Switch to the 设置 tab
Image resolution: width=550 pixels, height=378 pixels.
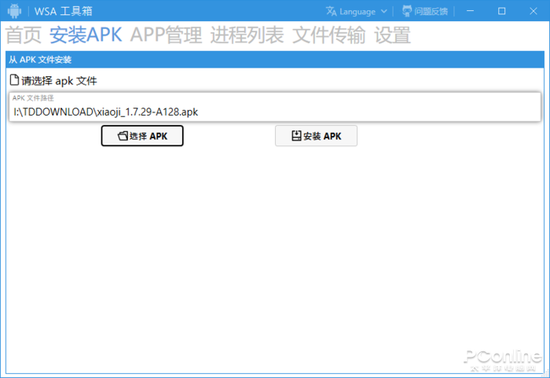pyautogui.click(x=392, y=35)
